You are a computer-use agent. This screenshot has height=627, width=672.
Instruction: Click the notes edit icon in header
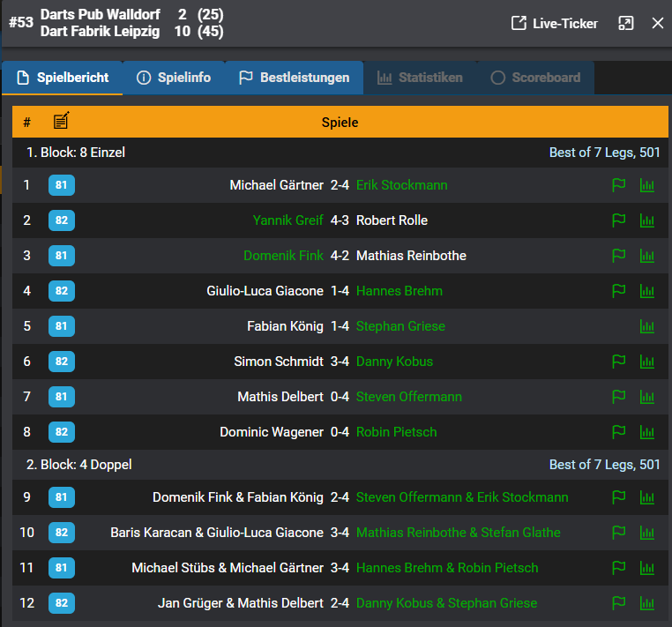(61, 121)
